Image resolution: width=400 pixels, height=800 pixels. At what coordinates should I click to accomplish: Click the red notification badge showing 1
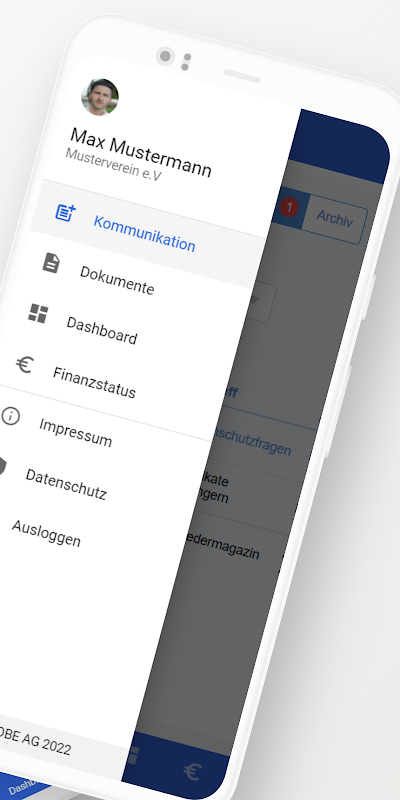click(289, 208)
